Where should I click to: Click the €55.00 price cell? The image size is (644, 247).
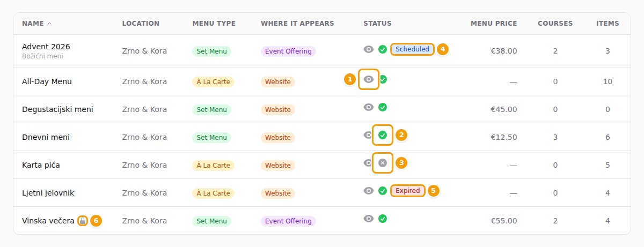504,221
